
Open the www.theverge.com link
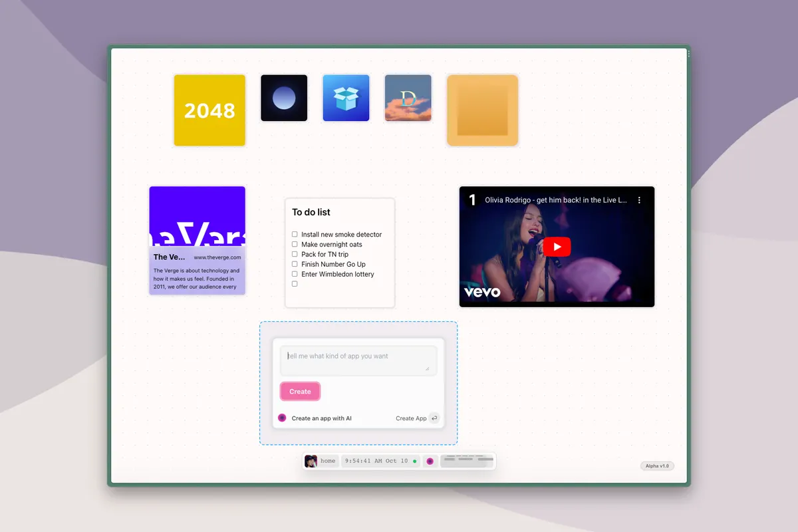(x=217, y=257)
